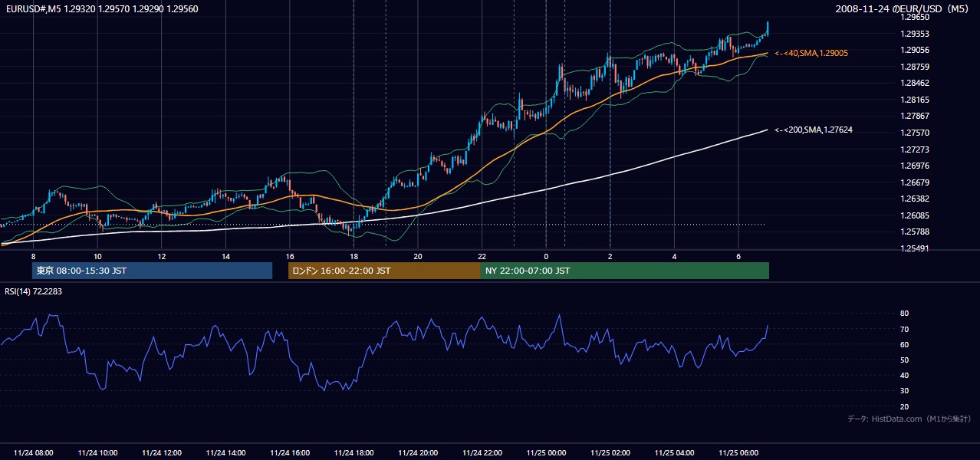Viewport: 980px width, 460px height.
Task: Click price axis value 1.28462
Action: [915, 83]
